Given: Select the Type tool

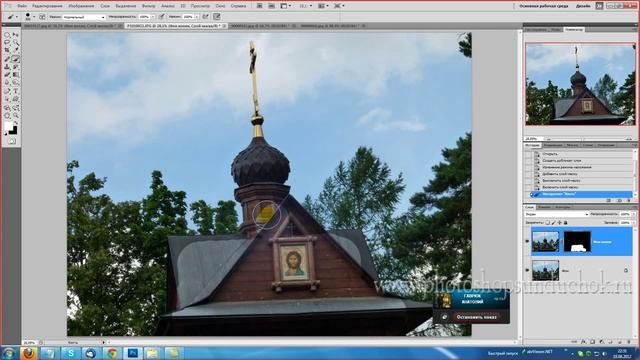Looking at the screenshot, I should pos(16,91).
